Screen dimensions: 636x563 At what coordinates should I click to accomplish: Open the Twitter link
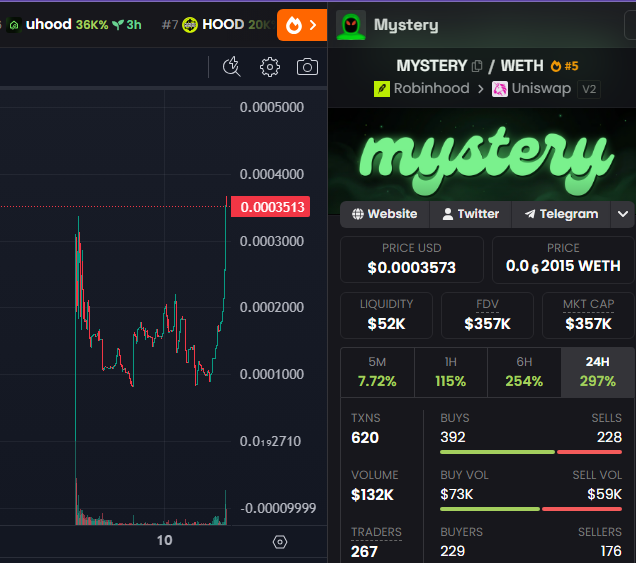pos(471,214)
